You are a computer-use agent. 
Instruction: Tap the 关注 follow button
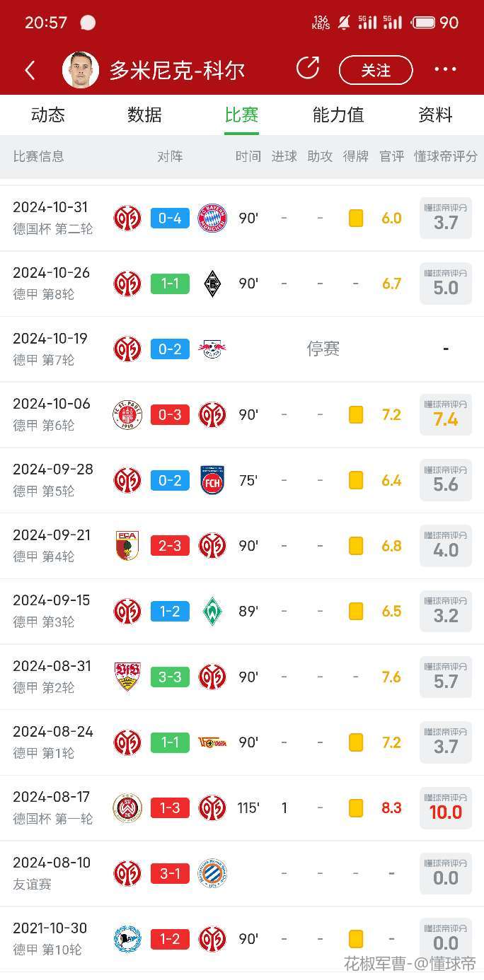pyautogui.click(x=376, y=70)
